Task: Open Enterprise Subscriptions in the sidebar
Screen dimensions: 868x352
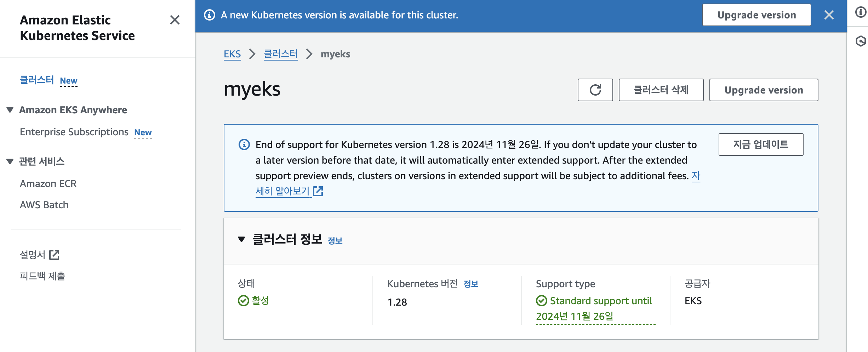Action: point(74,132)
